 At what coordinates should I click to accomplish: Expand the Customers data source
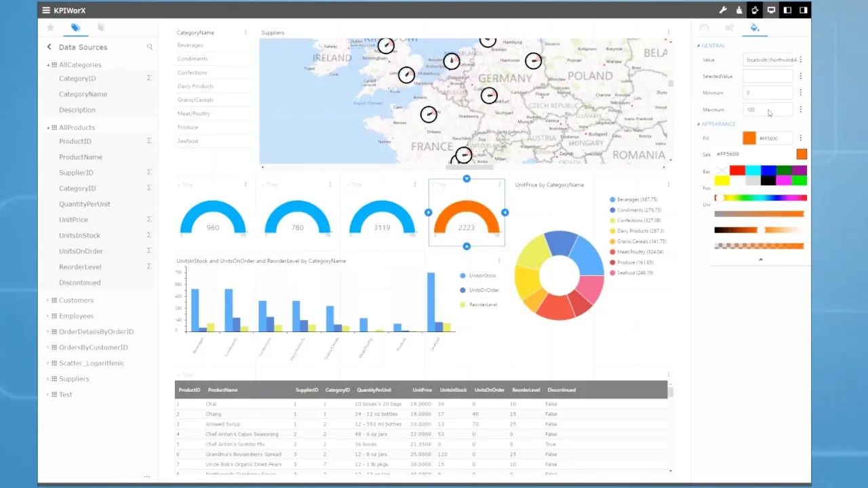pos(48,300)
